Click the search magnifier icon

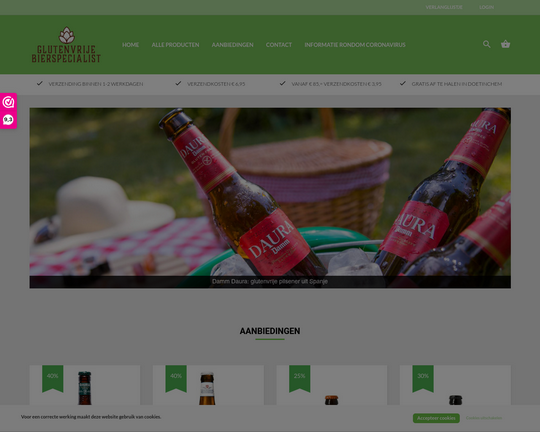[486, 44]
